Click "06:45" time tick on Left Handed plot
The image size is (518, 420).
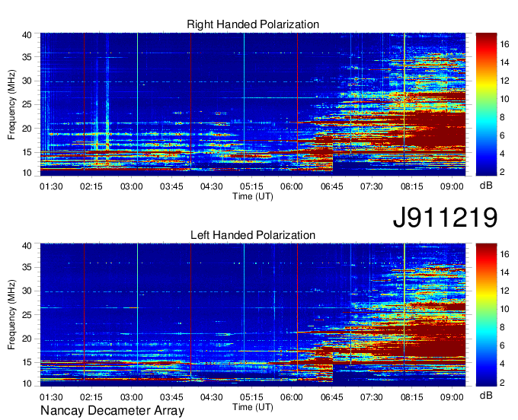pos(331,397)
